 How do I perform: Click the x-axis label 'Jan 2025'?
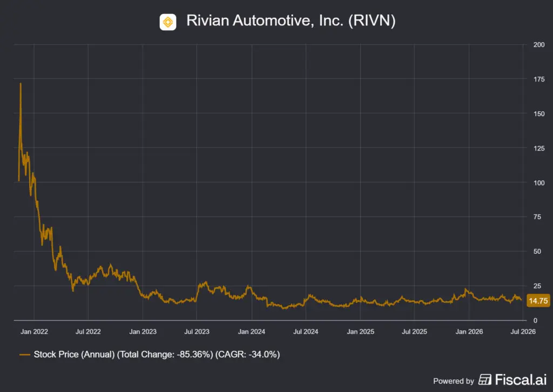pyautogui.click(x=360, y=332)
